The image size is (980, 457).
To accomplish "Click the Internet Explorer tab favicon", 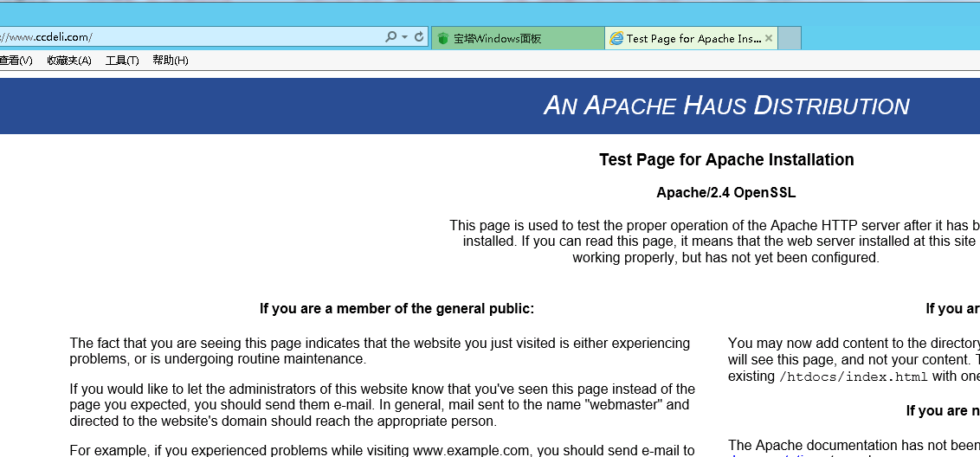I will (616, 39).
